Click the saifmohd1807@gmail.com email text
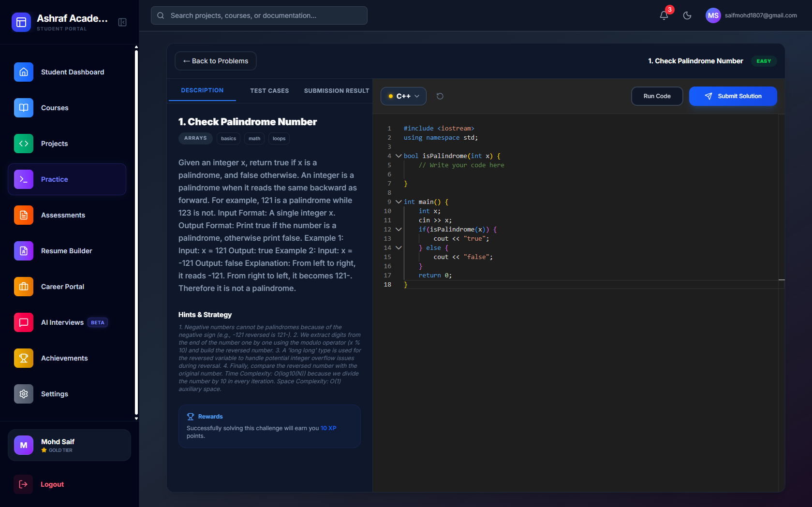 (761, 15)
